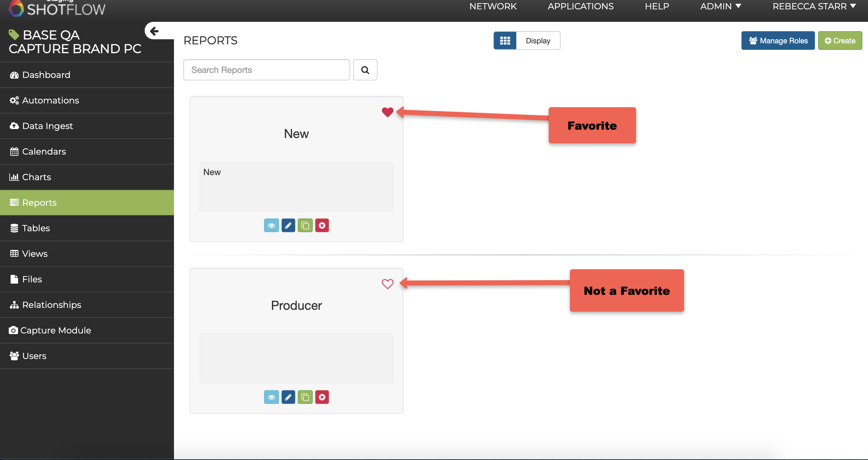Click the Manage Roles button
868x460 pixels.
[778, 41]
